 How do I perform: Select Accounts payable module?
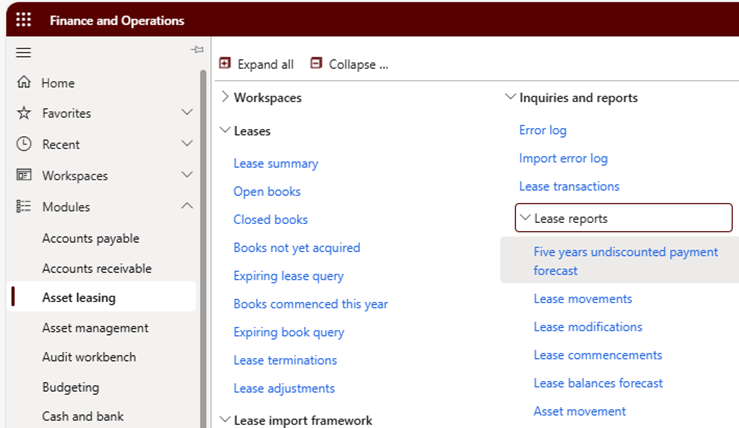pos(90,238)
